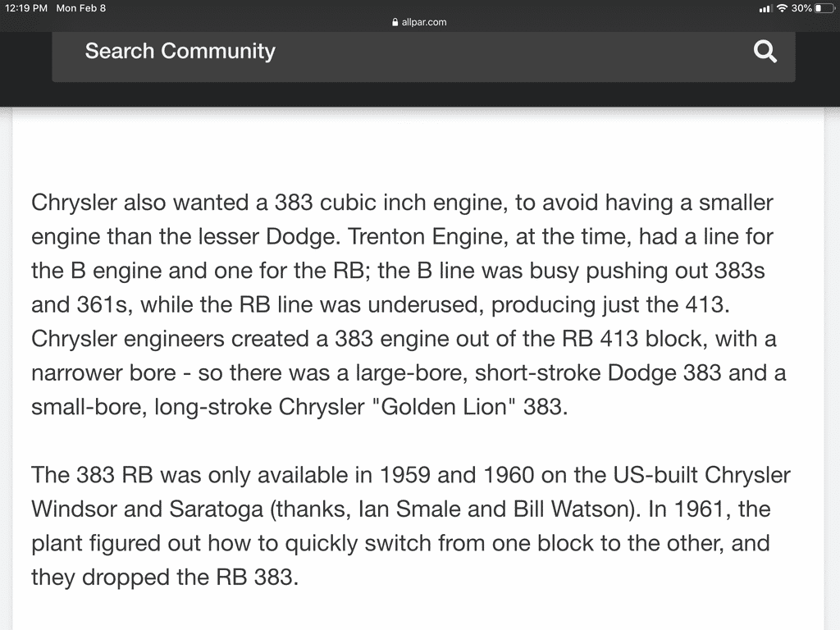
Task: Click the magnifying glass search icon
Action: pos(765,52)
